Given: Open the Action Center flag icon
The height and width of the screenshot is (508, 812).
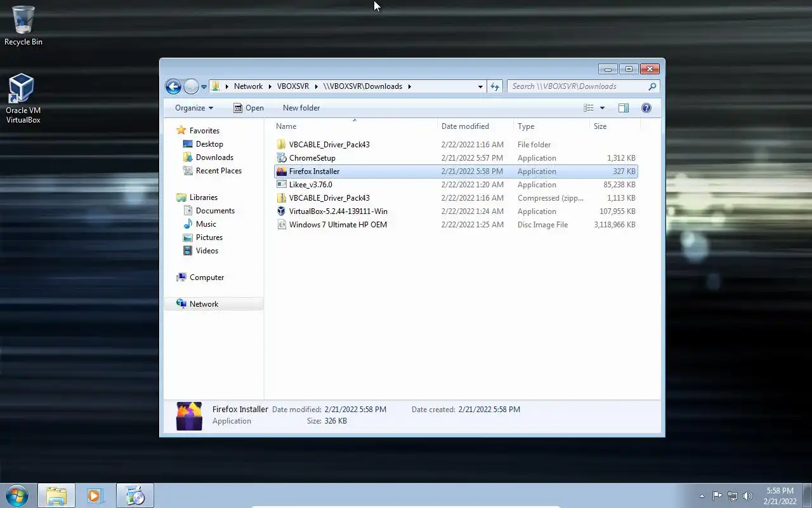Looking at the screenshot, I should click(x=717, y=496).
